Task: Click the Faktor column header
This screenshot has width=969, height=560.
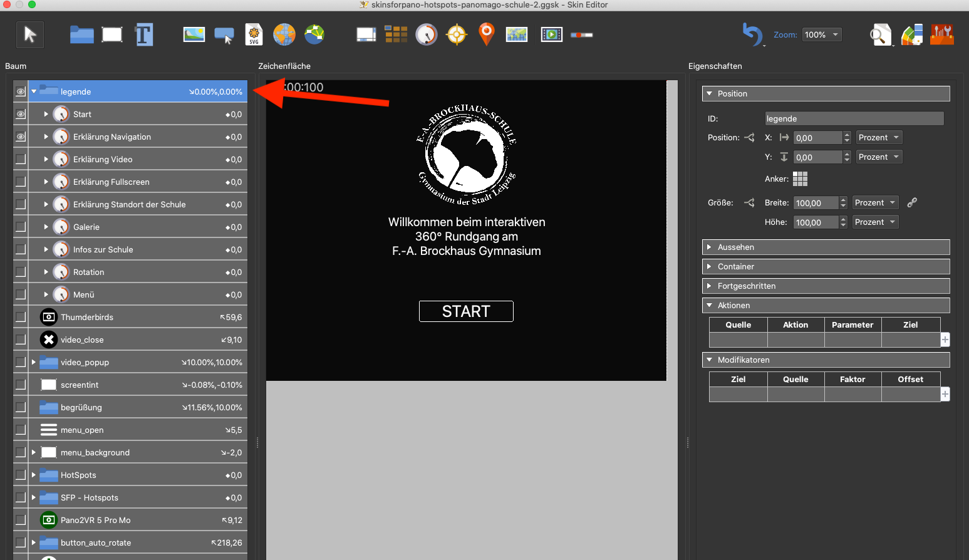Action: click(x=852, y=379)
